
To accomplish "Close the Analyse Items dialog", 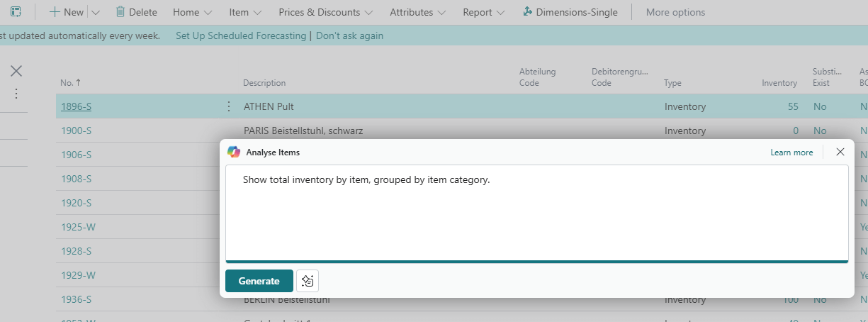I will pyautogui.click(x=840, y=152).
